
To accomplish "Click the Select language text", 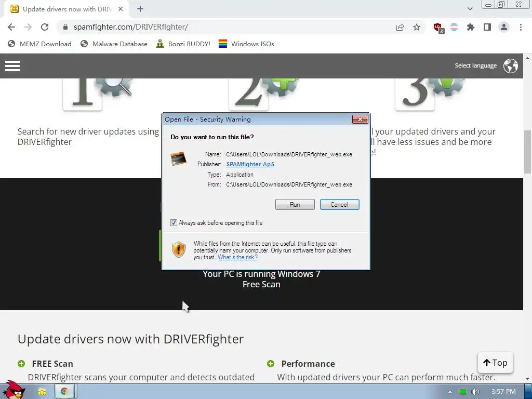I will (476, 66).
